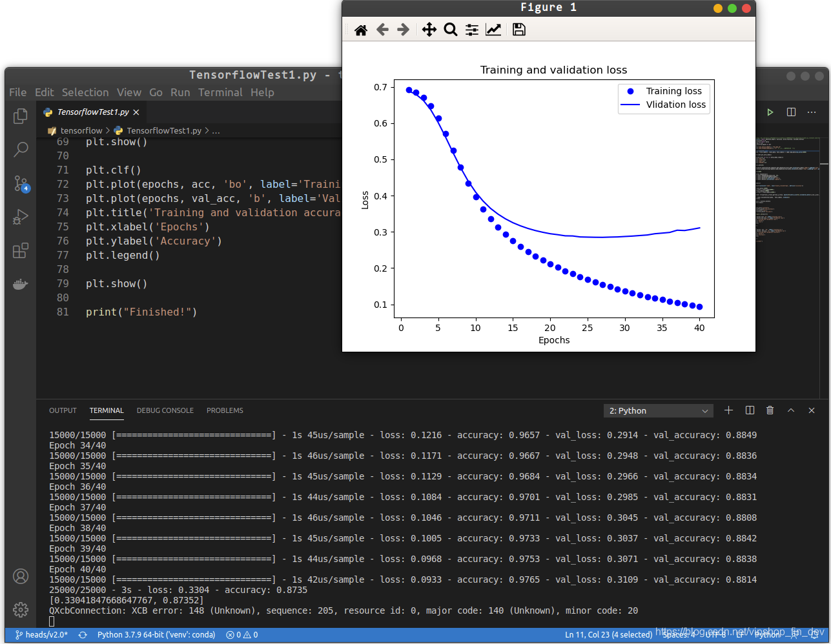Close the TensorflowTest1.py editor tab
This screenshot has height=644, width=831.
[136, 112]
